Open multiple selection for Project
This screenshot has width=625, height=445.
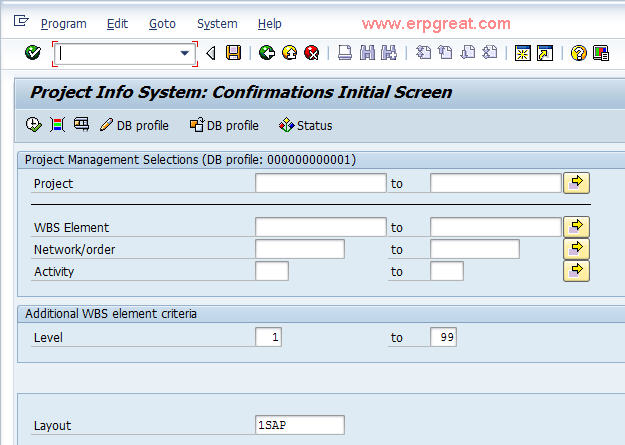coord(576,183)
